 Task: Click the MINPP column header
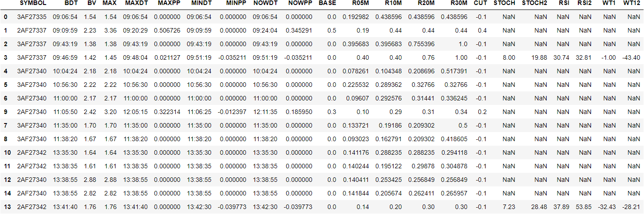click(237, 3)
